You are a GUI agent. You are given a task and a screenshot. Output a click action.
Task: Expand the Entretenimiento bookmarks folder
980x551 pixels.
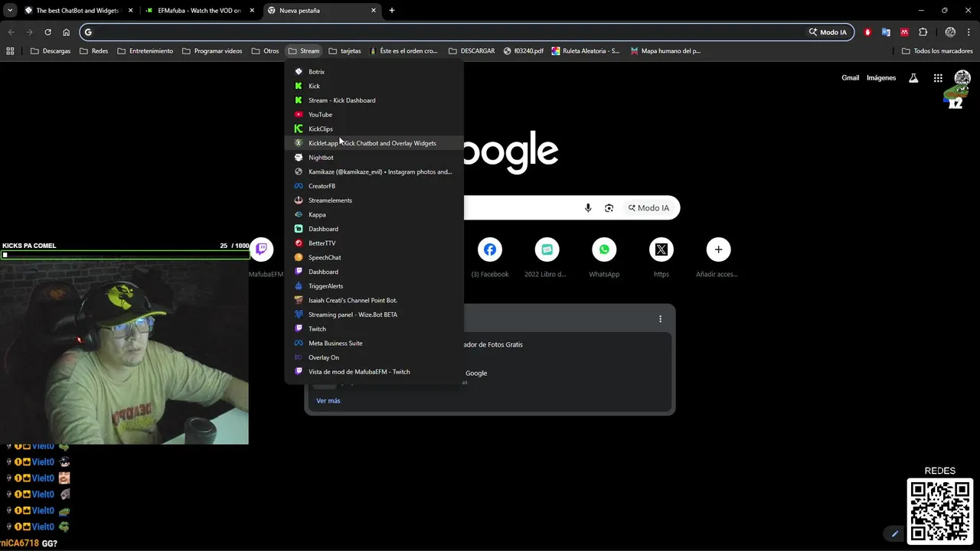pos(145,51)
